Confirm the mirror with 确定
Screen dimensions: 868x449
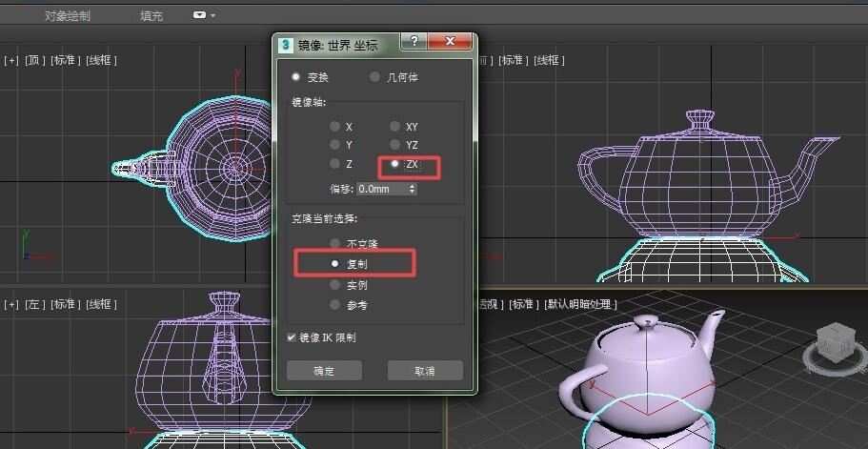point(324,371)
